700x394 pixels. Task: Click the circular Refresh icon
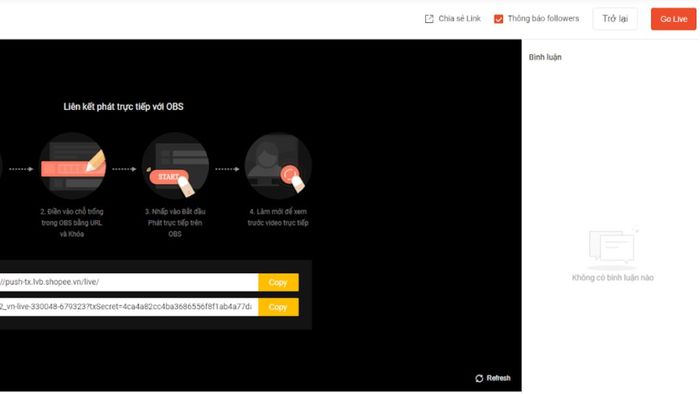(x=479, y=378)
